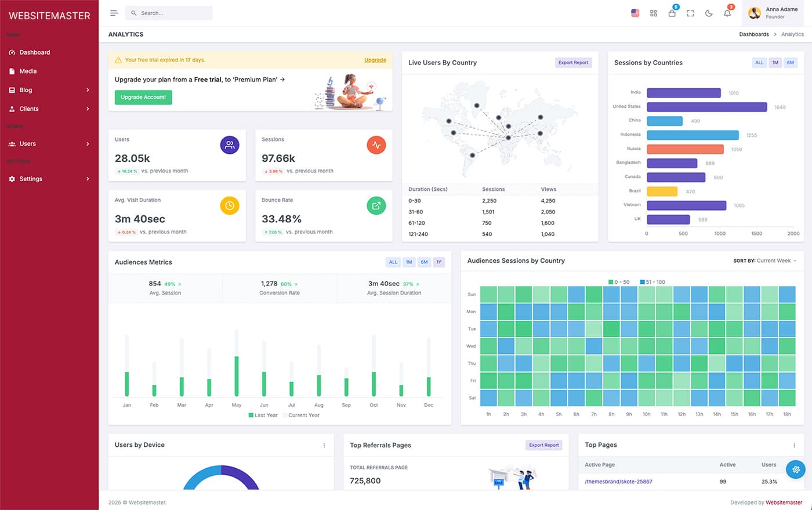This screenshot has height=510, width=812.
Task: Click inside the search field
Action: click(x=171, y=12)
